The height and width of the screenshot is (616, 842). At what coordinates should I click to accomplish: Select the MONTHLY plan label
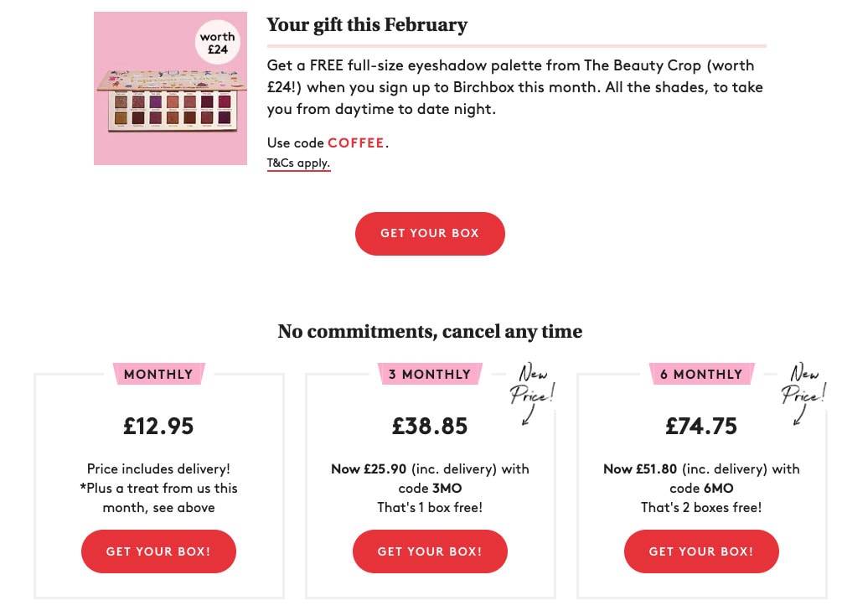(x=158, y=374)
